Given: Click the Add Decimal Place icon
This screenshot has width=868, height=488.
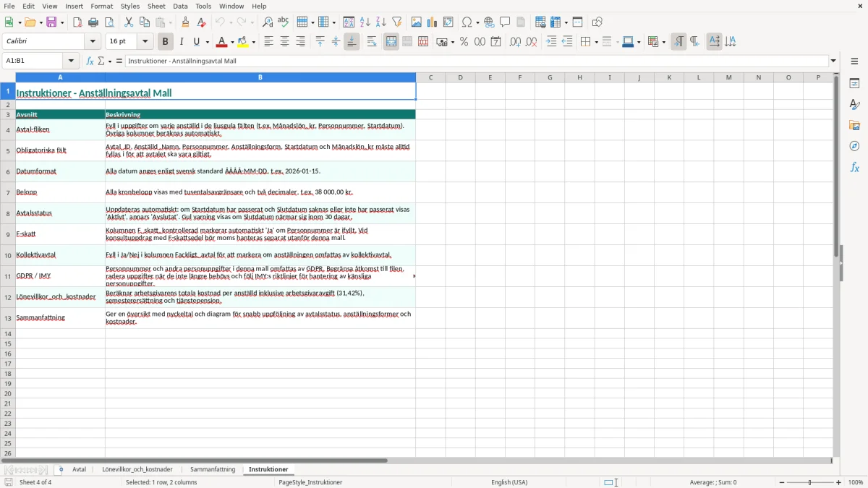Looking at the screenshot, I should (x=515, y=42).
